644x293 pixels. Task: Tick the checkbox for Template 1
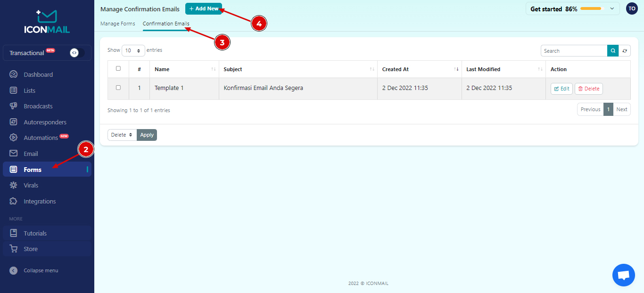[118, 88]
